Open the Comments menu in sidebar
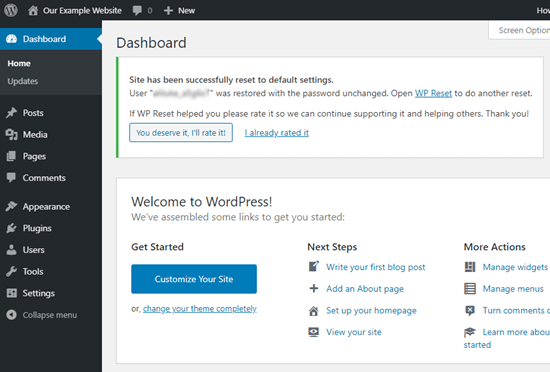This screenshot has width=550, height=372. (x=44, y=178)
